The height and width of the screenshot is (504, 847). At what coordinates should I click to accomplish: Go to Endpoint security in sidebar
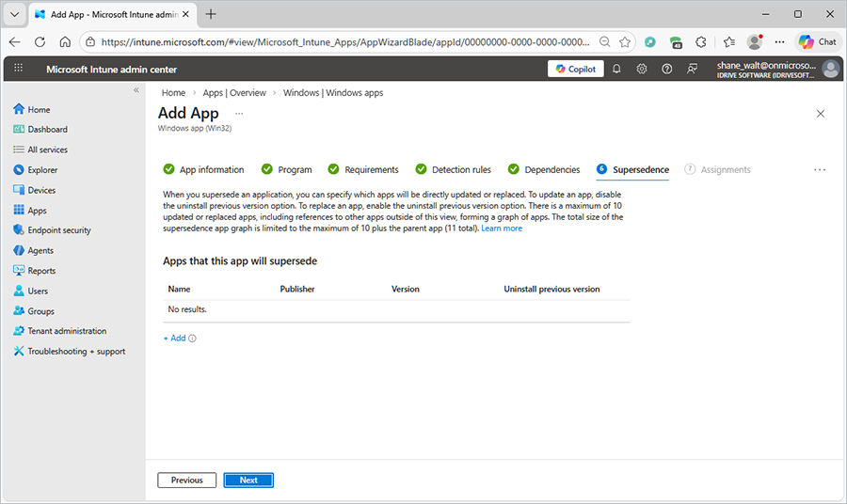(x=59, y=230)
